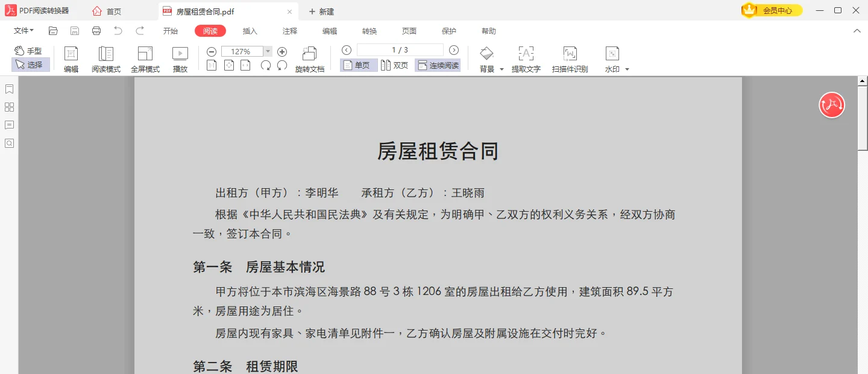Image resolution: width=868 pixels, height=374 pixels.
Task: Start 播放 slideshow
Action: [180, 60]
